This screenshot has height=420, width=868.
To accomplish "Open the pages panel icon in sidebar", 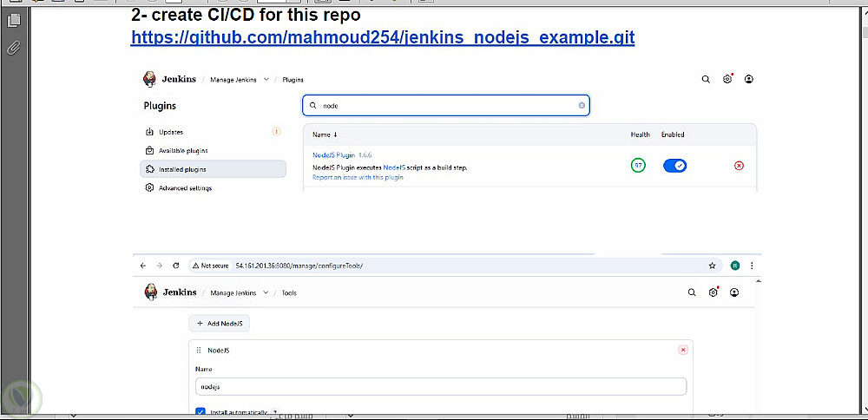I will [x=14, y=21].
